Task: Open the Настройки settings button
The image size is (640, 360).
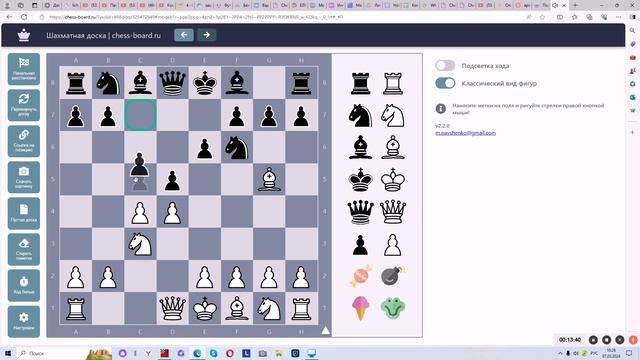Action: (24, 321)
